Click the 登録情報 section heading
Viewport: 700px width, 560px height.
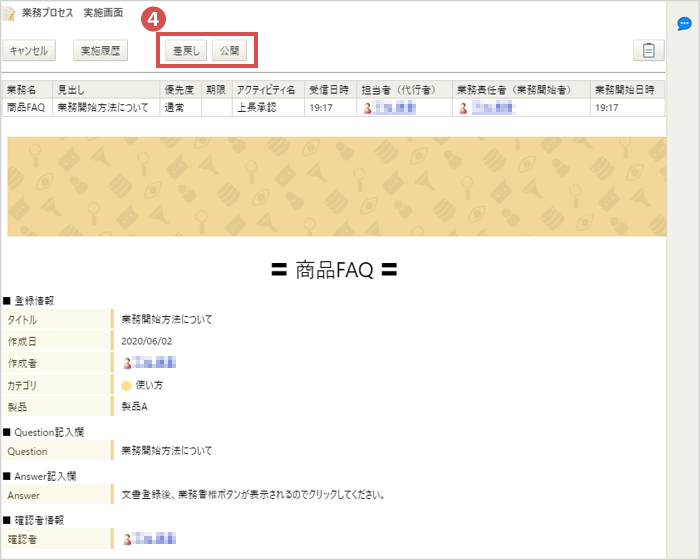point(29,301)
